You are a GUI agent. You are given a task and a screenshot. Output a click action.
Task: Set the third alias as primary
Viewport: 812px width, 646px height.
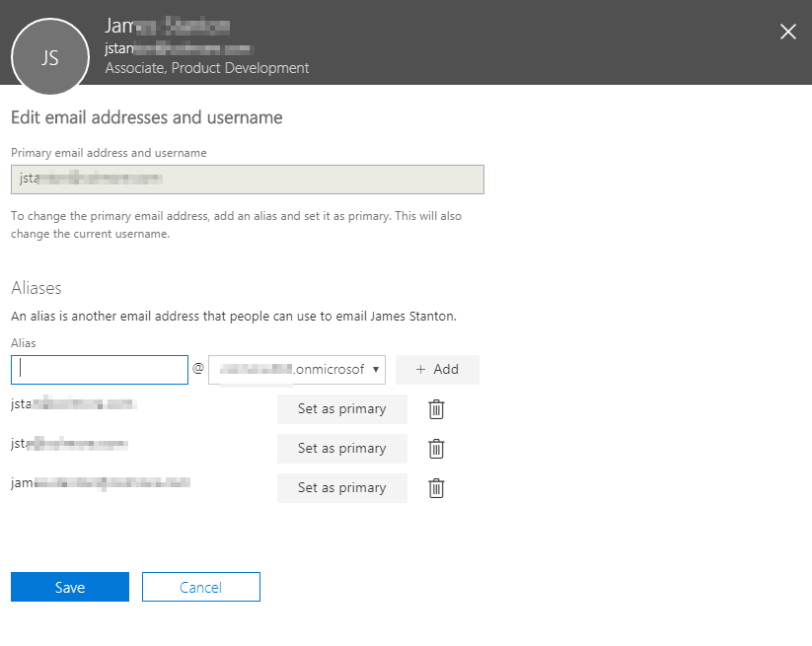coord(341,487)
